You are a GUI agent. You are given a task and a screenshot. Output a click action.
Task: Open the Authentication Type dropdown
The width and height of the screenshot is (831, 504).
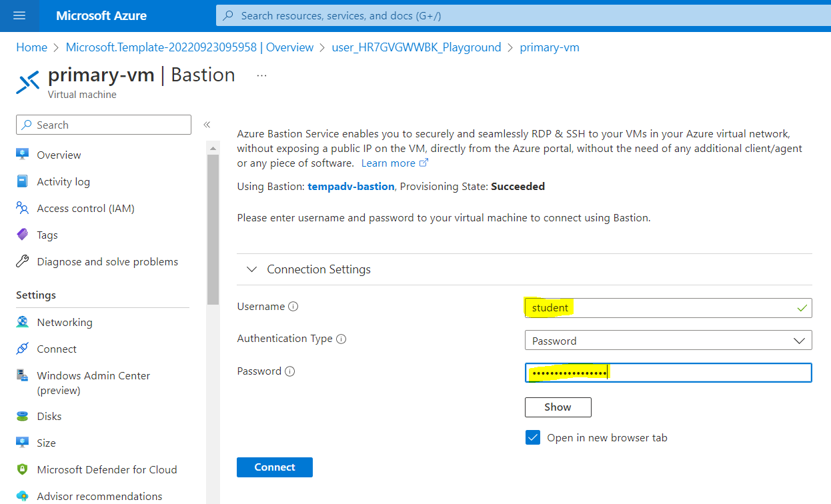point(668,341)
